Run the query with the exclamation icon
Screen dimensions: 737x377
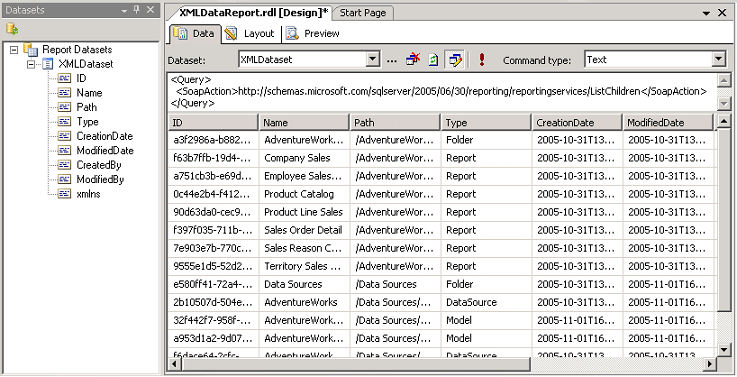point(482,60)
